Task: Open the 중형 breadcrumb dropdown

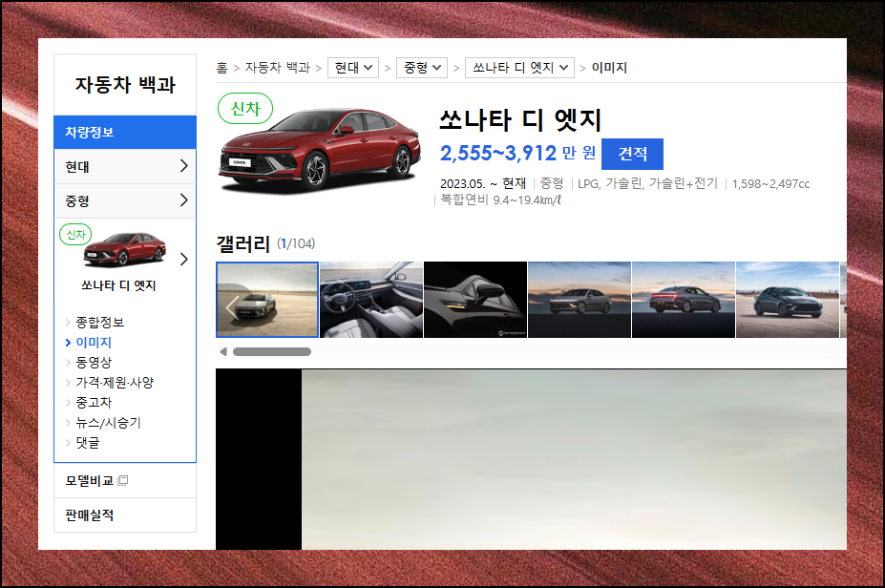Action: [x=422, y=68]
